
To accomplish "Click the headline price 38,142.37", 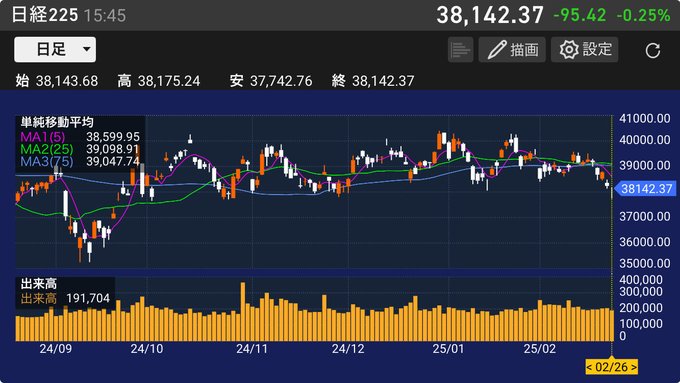I will point(490,15).
